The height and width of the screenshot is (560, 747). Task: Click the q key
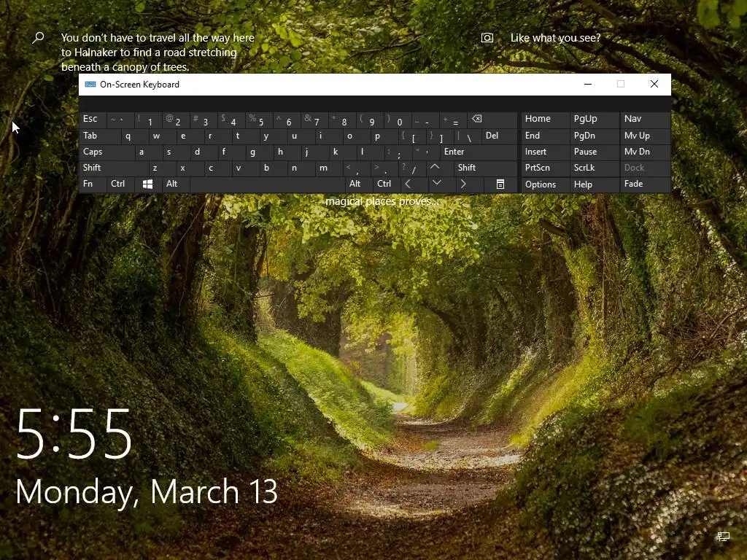[134, 136]
